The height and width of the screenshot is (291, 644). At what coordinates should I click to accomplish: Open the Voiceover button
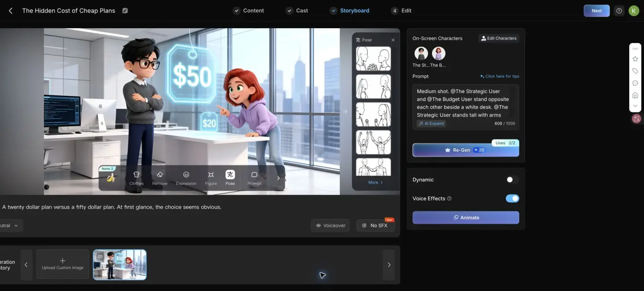(x=330, y=226)
